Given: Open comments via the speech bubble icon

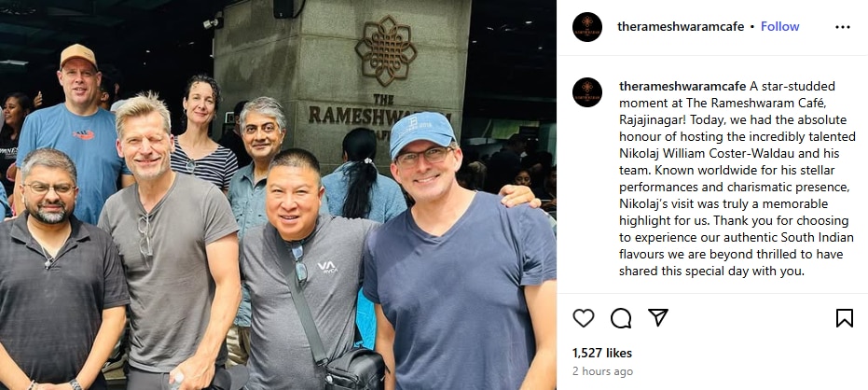Looking at the screenshot, I should pyautogui.click(x=621, y=318).
